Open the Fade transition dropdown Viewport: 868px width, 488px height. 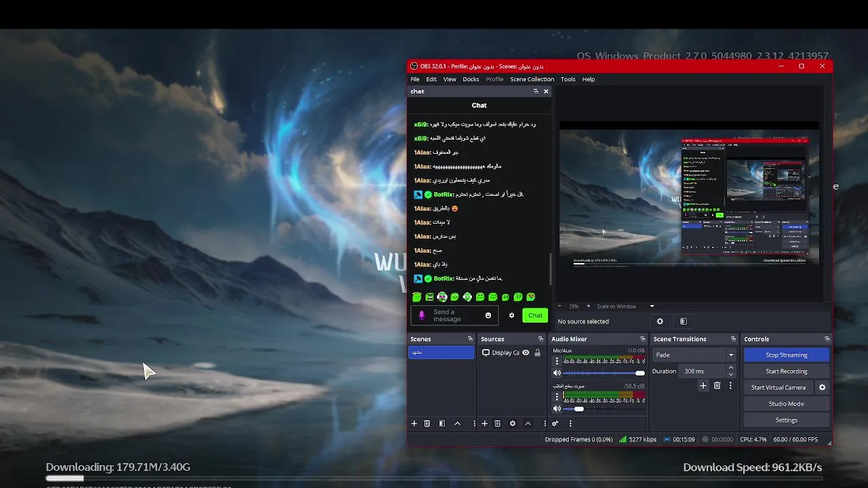point(694,354)
